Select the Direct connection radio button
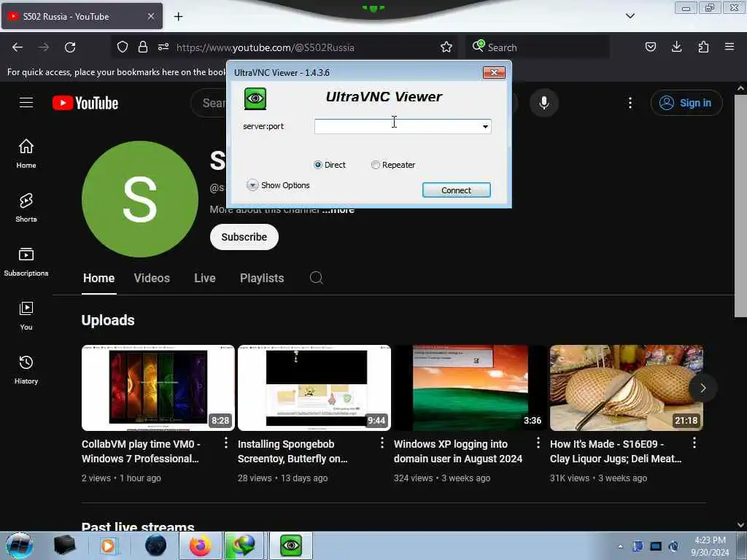The image size is (747, 560). (x=318, y=165)
